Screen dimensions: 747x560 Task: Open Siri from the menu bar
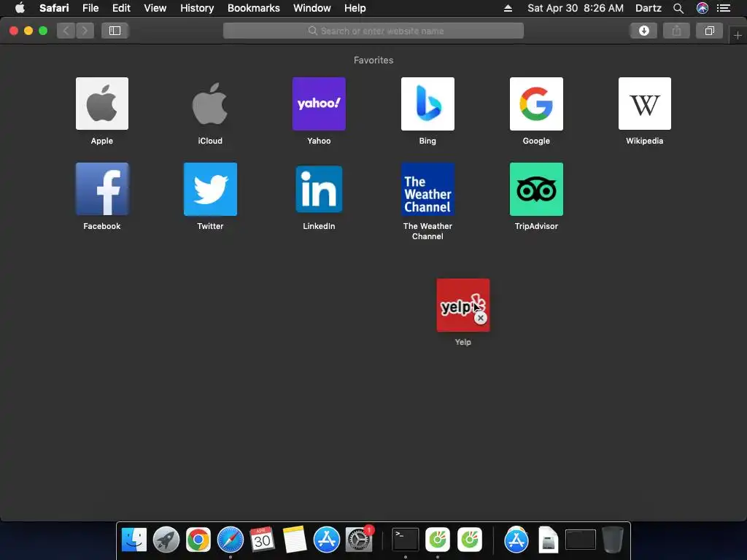coord(703,8)
